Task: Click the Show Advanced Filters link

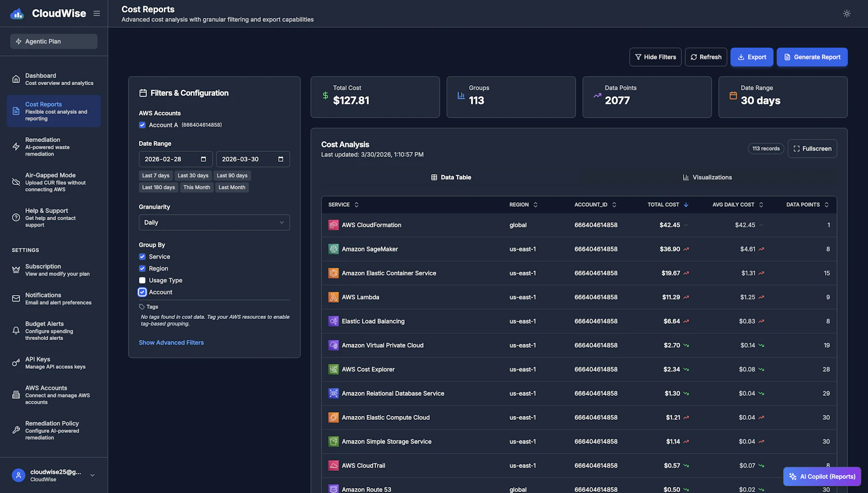Action: point(171,343)
